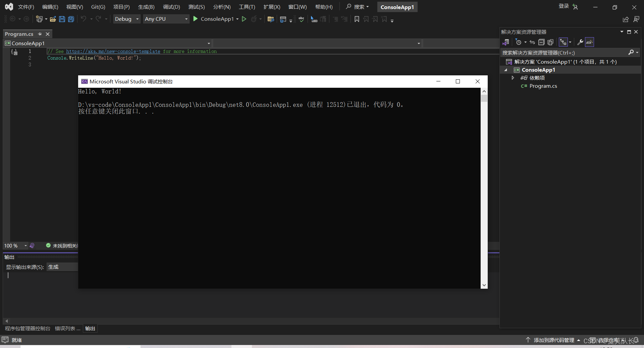Expand the 依赖项 node in Solution Explorer

tap(513, 78)
